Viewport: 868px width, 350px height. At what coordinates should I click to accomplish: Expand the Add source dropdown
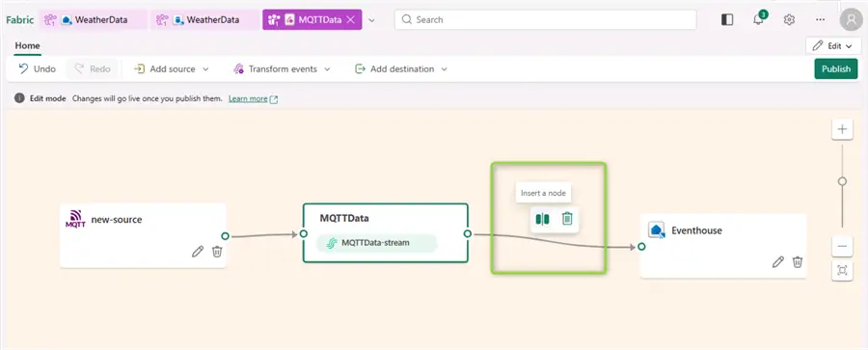(206, 69)
